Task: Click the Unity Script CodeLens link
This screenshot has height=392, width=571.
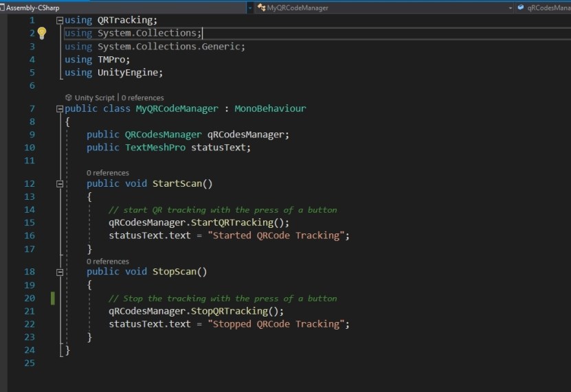Action: pyautogui.click(x=94, y=97)
